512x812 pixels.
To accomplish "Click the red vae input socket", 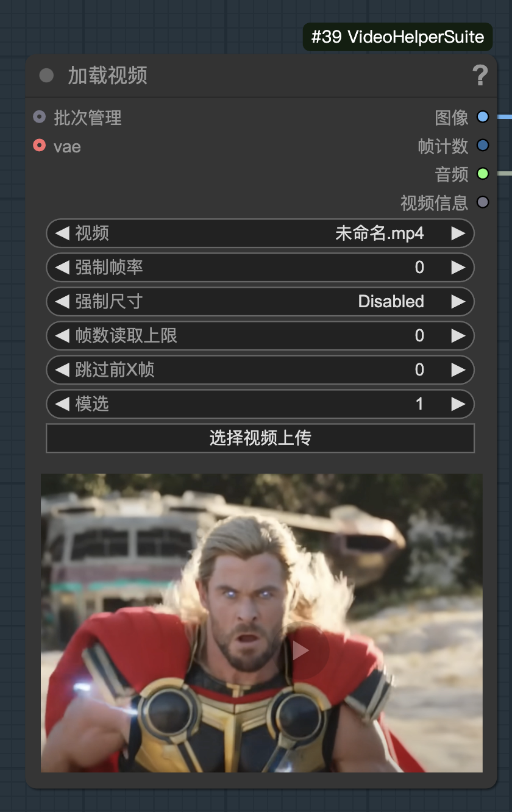I will (x=40, y=146).
